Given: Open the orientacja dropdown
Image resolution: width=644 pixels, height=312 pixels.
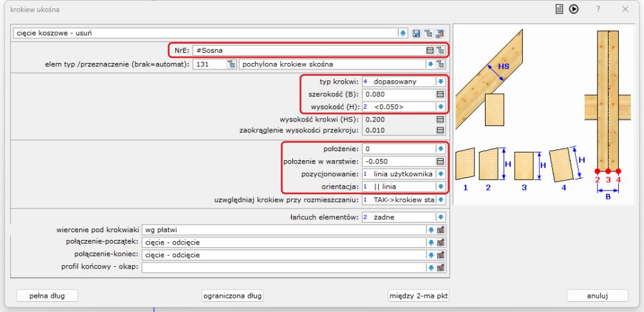Looking at the screenshot, I should pyautogui.click(x=440, y=187).
